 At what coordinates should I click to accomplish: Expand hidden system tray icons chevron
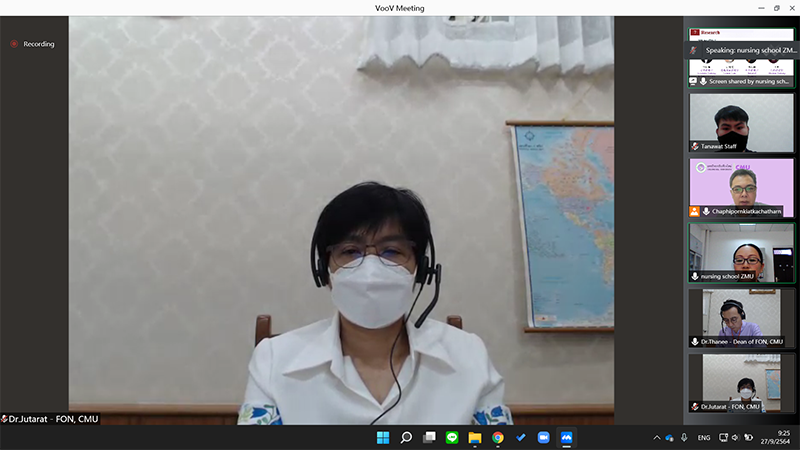tap(657, 438)
